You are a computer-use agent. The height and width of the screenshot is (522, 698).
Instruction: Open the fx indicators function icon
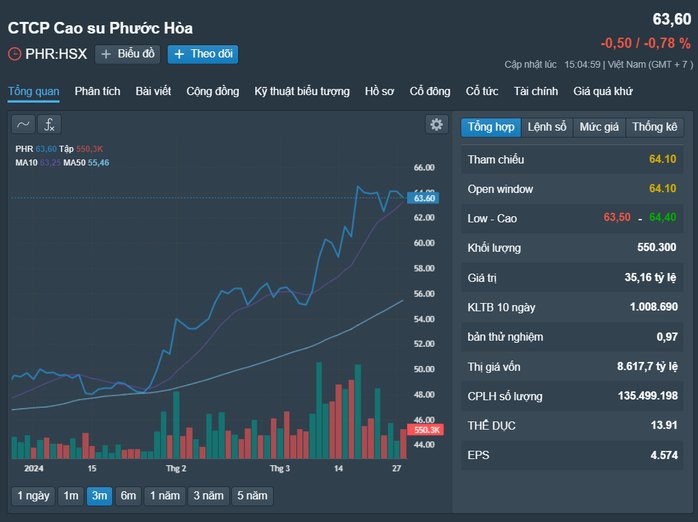[x=49, y=124]
